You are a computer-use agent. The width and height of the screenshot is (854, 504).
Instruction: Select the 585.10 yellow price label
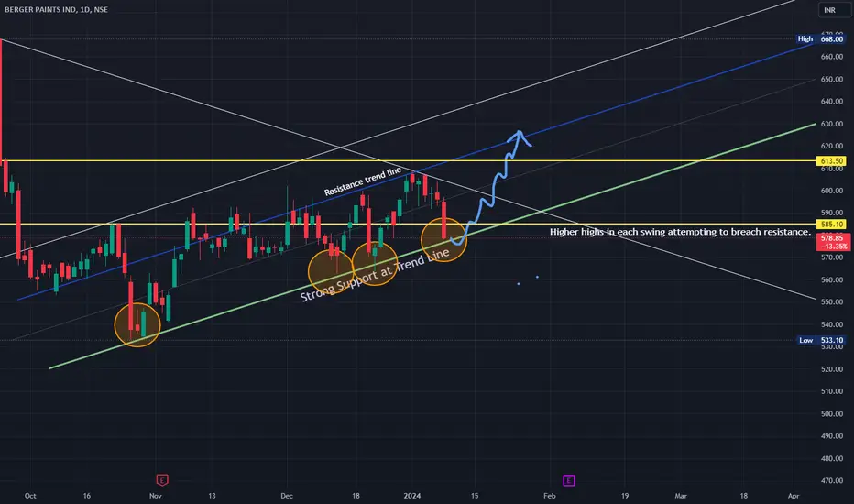(832, 224)
